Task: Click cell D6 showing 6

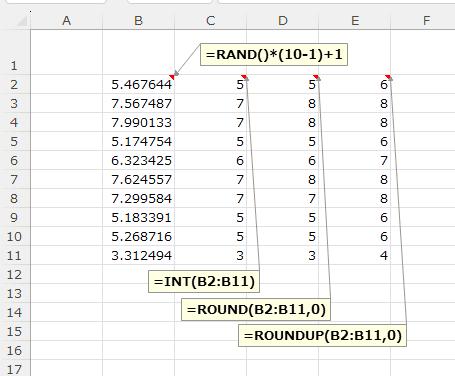Action: click(x=283, y=160)
